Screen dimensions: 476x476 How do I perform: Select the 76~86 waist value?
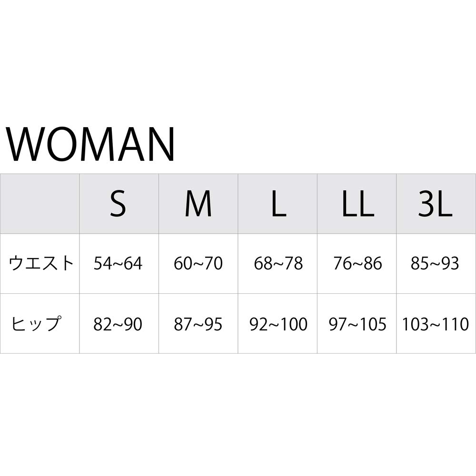point(357,263)
